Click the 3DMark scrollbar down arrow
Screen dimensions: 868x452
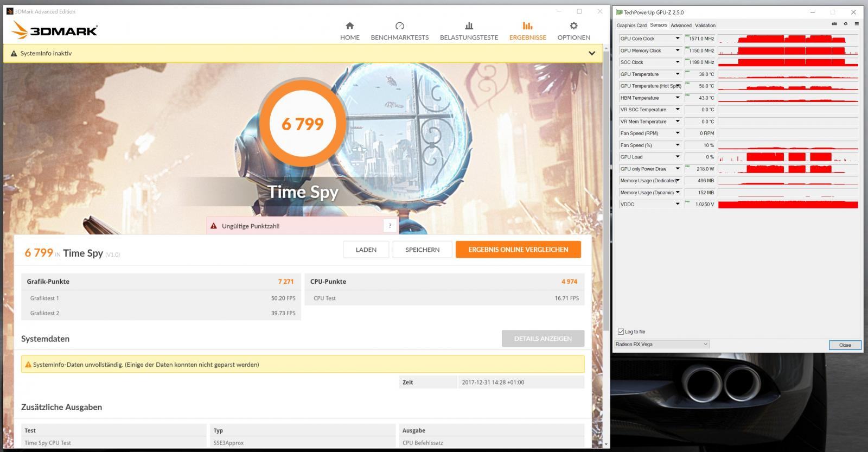606,444
